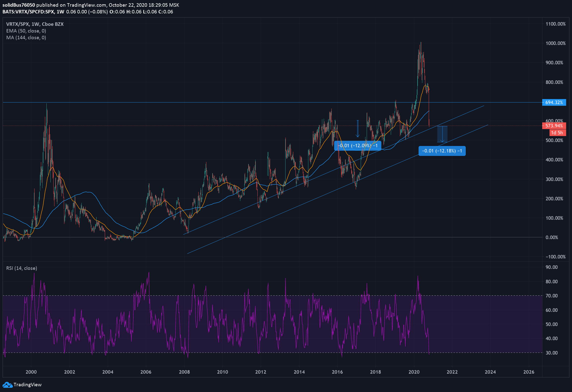Click the 500.00% price axis label
572x392 pixels.
click(554, 140)
